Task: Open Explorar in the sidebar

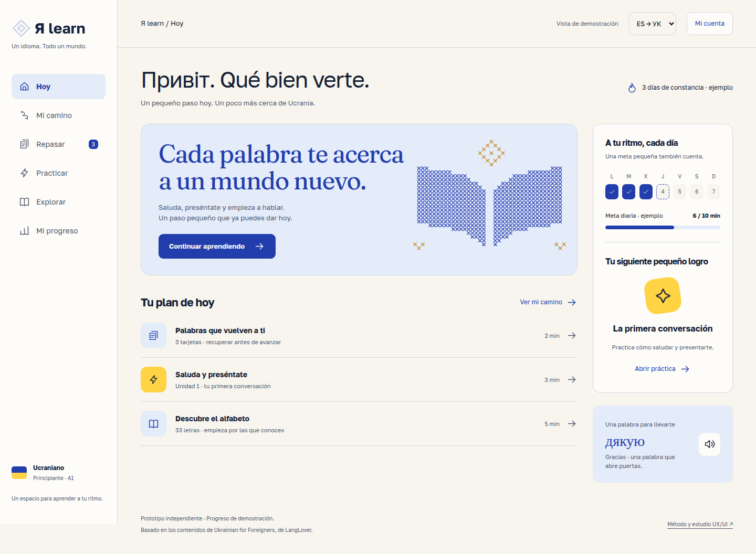Action: point(58,202)
